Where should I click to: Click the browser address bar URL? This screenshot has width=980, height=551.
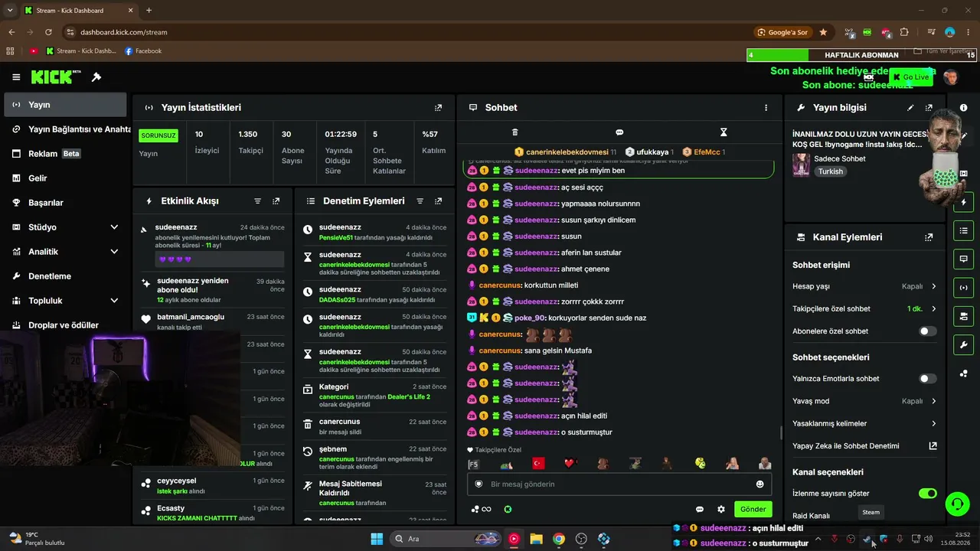pos(123,32)
